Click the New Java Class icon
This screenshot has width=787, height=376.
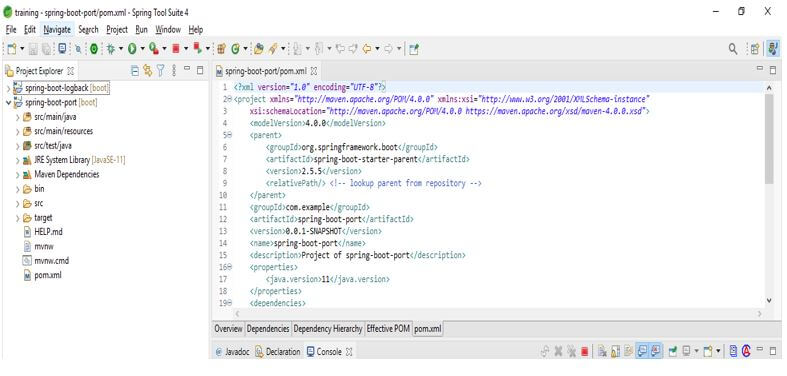coord(235,49)
